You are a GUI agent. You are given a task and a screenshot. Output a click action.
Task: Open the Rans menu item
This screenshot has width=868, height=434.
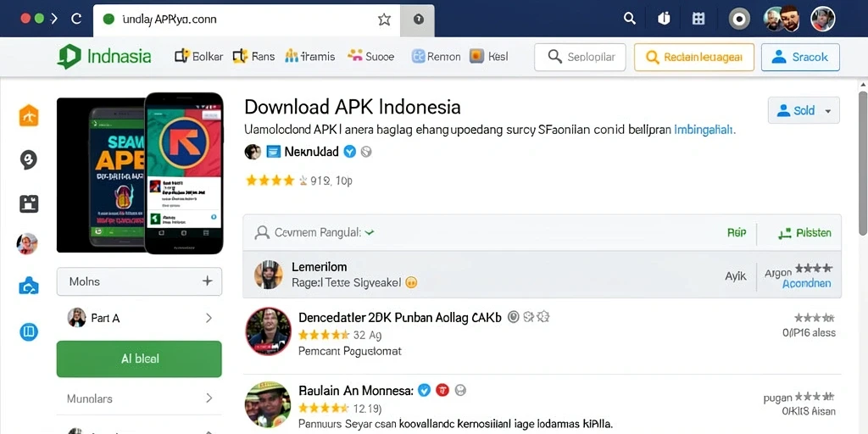[253, 57]
